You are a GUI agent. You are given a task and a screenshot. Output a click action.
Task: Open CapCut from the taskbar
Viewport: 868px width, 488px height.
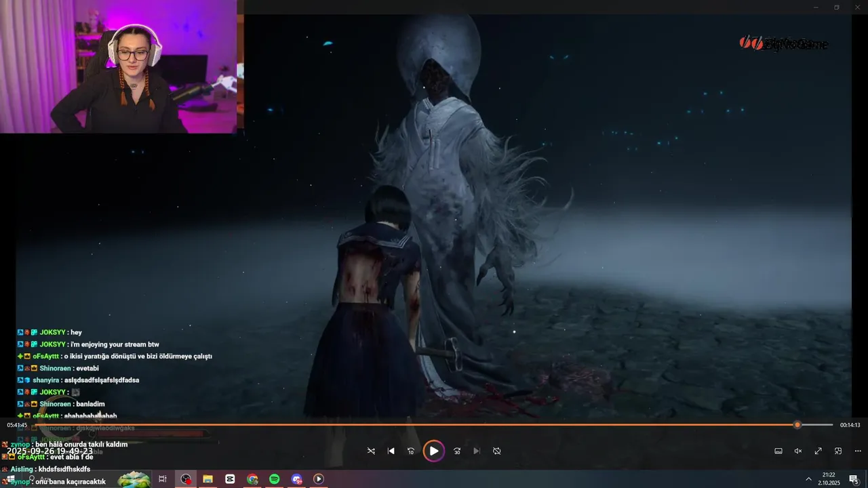click(x=230, y=479)
